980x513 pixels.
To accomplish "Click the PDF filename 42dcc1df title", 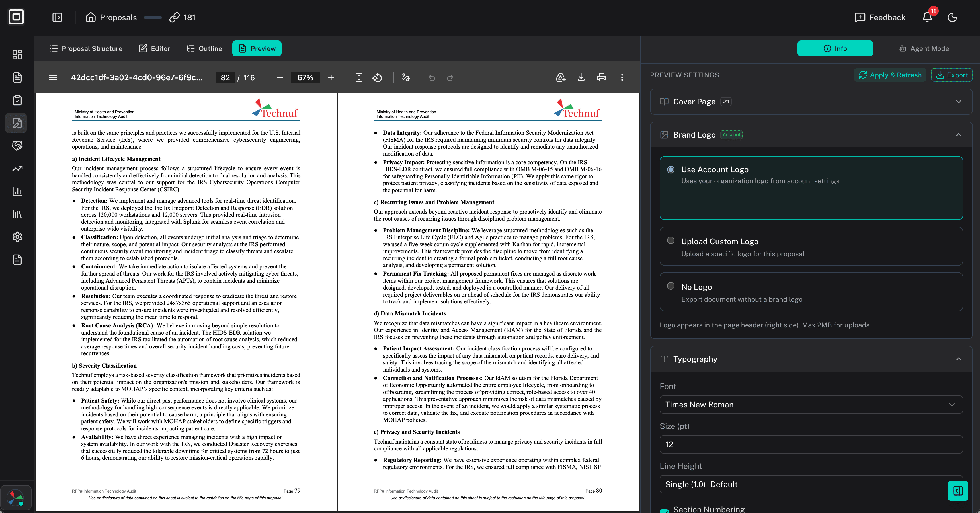I will pyautogui.click(x=137, y=78).
